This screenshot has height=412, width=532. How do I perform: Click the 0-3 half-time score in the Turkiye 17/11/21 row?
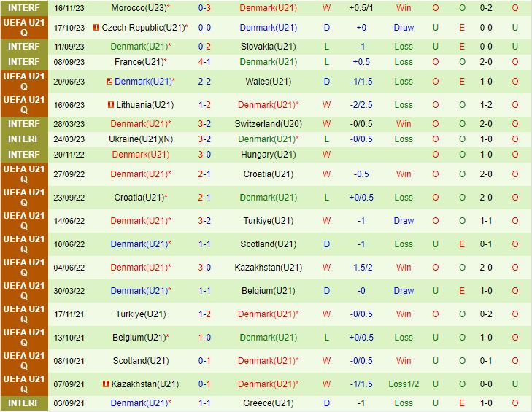pos(485,314)
